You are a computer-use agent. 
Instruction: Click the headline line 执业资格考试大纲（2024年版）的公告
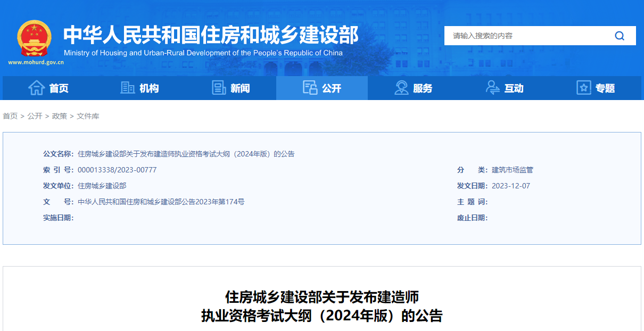tap(322, 316)
